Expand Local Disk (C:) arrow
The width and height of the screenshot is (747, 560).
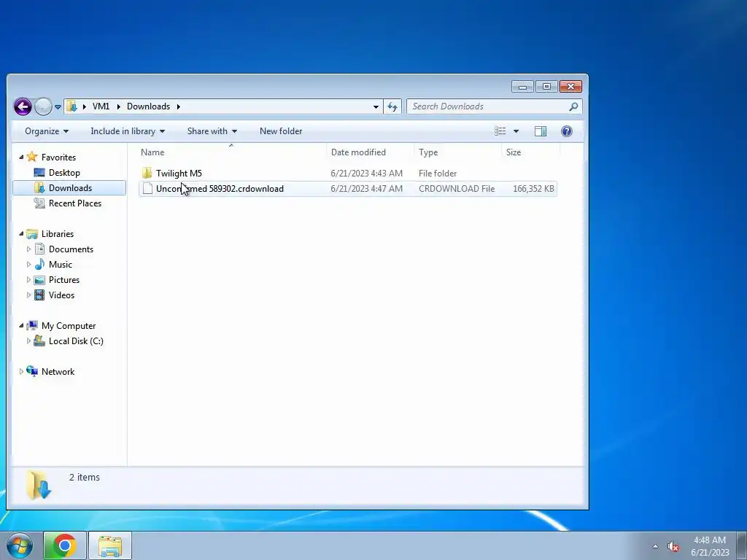tap(28, 341)
